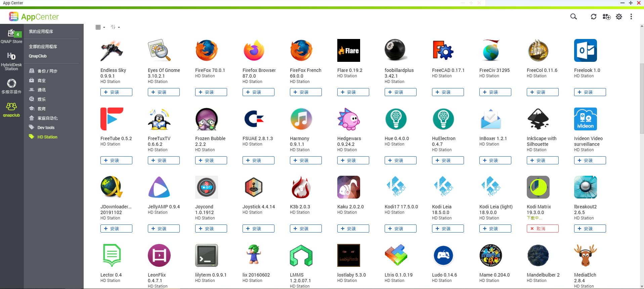This screenshot has width=644, height=289.
Task: Open the FSUAE Commodore icon
Action: pos(254,119)
